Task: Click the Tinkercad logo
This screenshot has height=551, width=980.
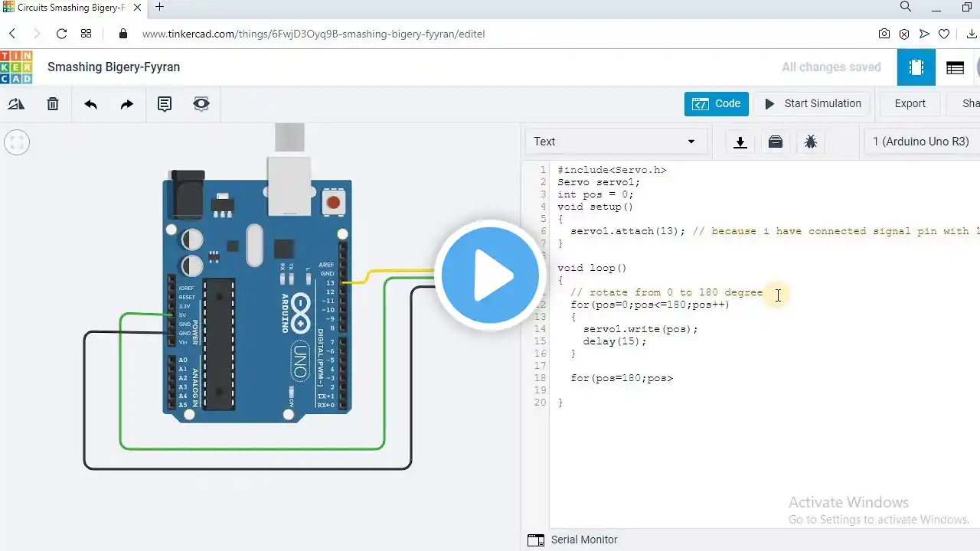Action: coord(15,67)
